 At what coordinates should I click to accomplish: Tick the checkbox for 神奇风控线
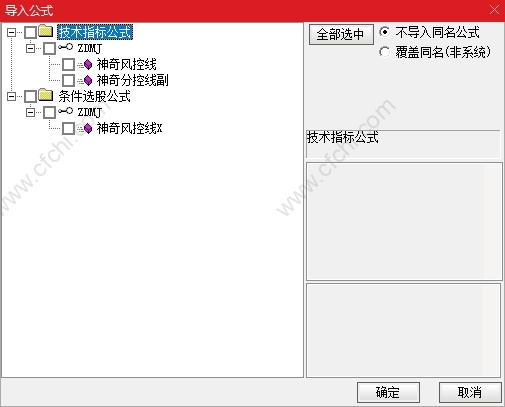pyautogui.click(x=68, y=64)
